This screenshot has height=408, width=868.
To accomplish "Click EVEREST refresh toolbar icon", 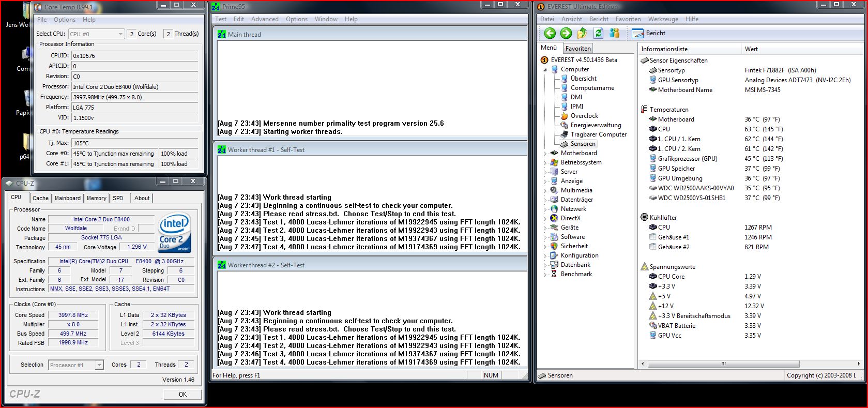I will click(x=598, y=33).
